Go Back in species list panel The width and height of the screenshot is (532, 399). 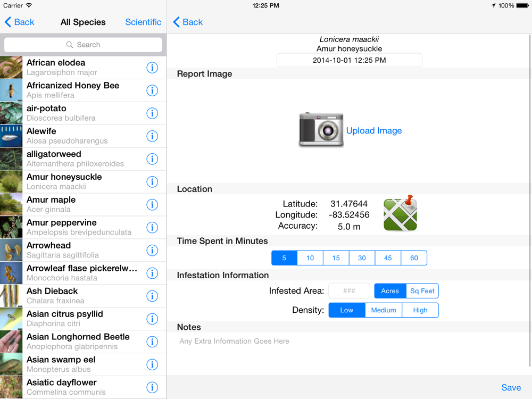19,22
